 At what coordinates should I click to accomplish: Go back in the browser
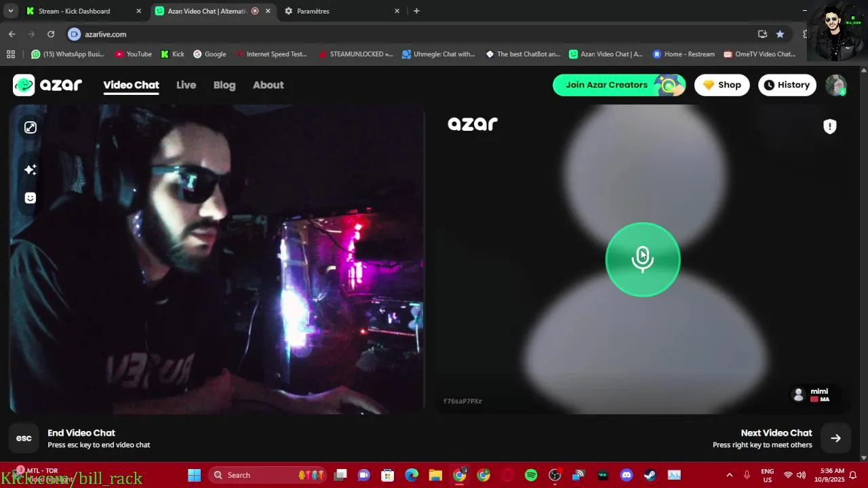[x=12, y=34]
